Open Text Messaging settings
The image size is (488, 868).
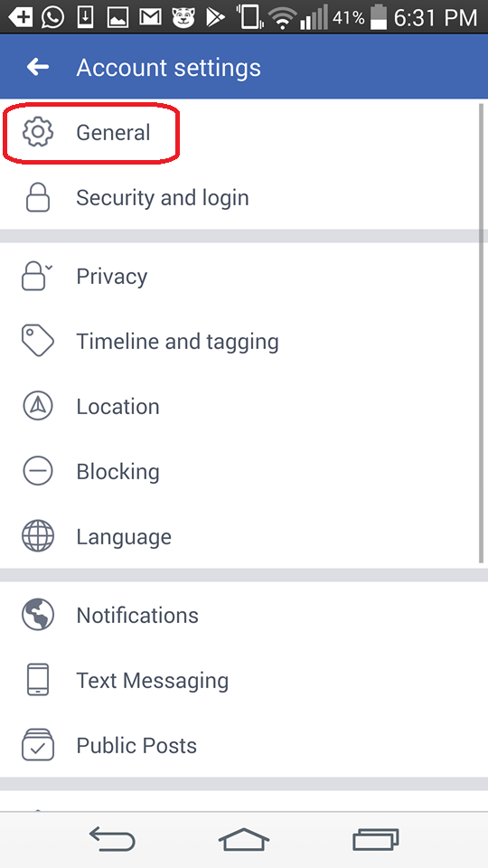coord(242,680)
